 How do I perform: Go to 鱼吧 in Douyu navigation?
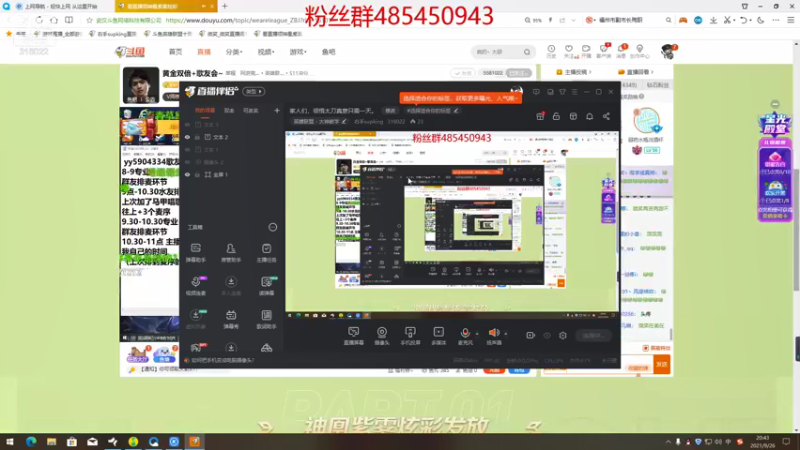tap(329, 52)
